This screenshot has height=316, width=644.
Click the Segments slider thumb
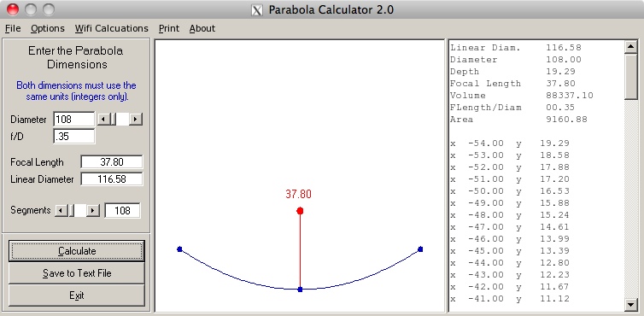point(71,210)
